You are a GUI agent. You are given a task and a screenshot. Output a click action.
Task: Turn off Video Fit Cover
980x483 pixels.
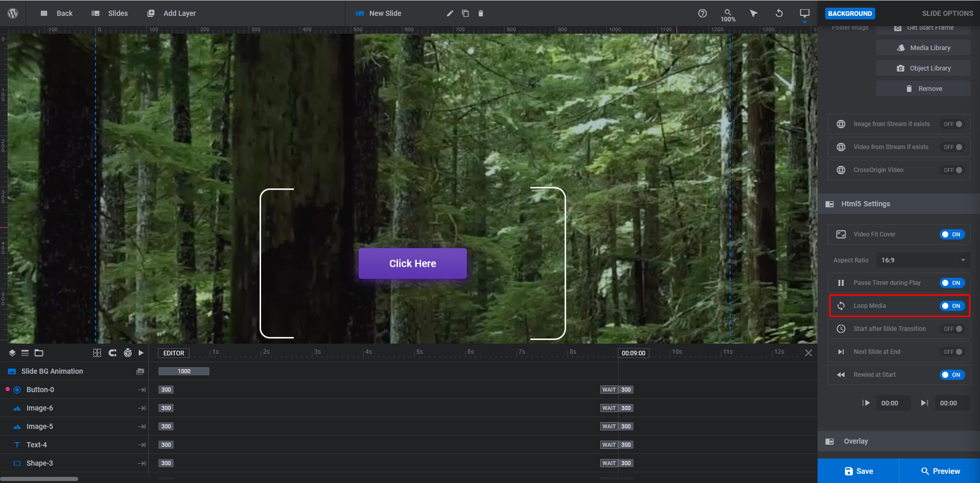click(x=952, y=234)
